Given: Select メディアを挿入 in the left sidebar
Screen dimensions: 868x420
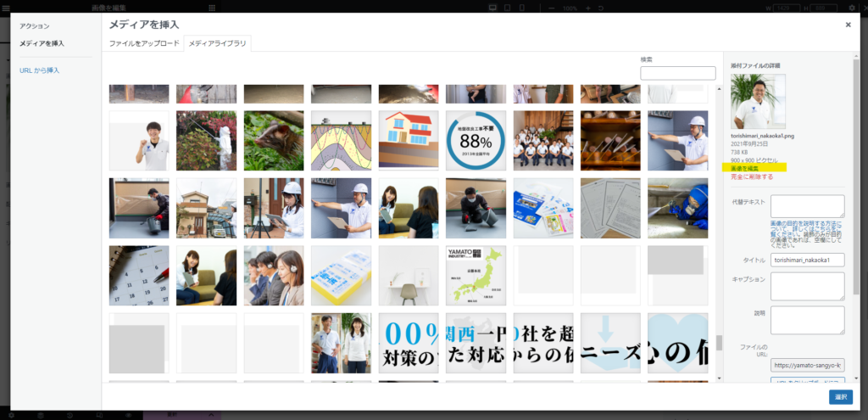Looking at the screenshot, I should pos(42,43).
